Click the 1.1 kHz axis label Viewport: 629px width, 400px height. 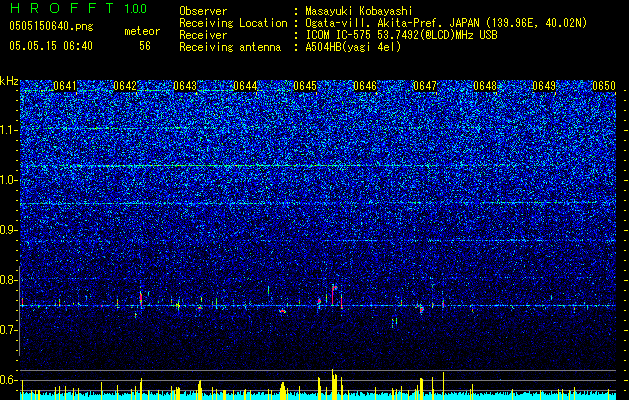click(9, 130)
